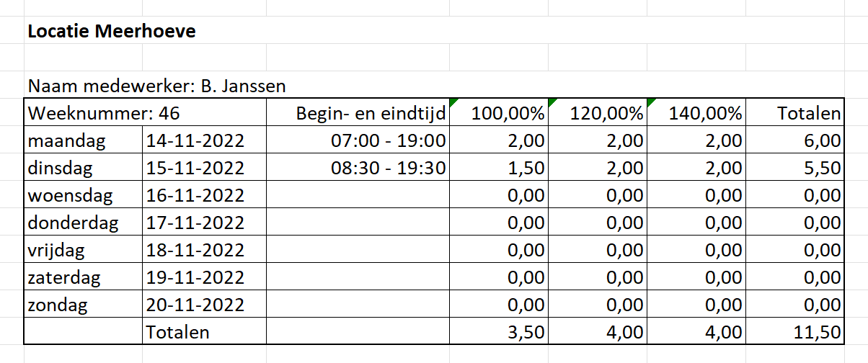Select the 1,50 value for dinsdag

526,168
